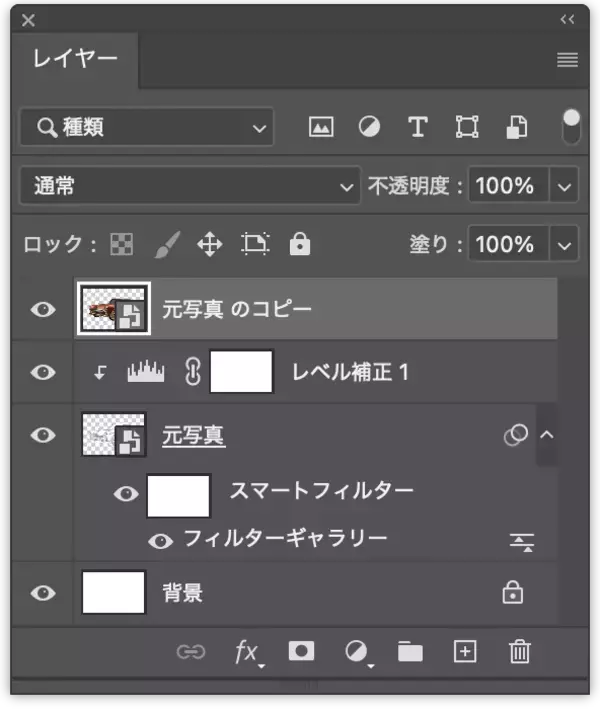
Task: Select the 元写真 layer thumbnail
Action: (x=113, y=435)
